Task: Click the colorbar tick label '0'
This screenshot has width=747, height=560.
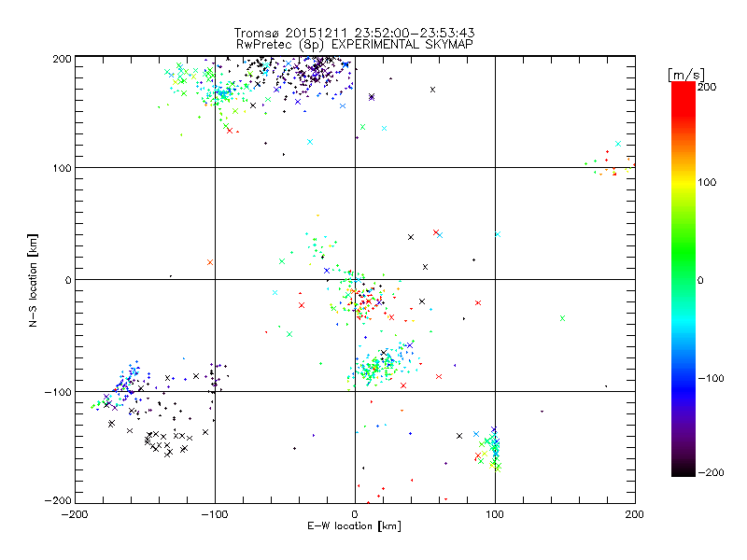Action: point(700,280)
